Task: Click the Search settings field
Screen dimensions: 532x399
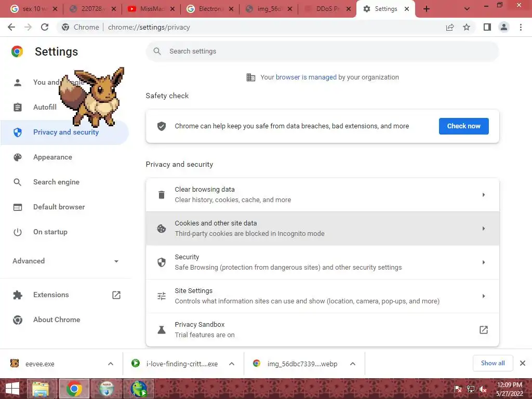Action: 322,51
